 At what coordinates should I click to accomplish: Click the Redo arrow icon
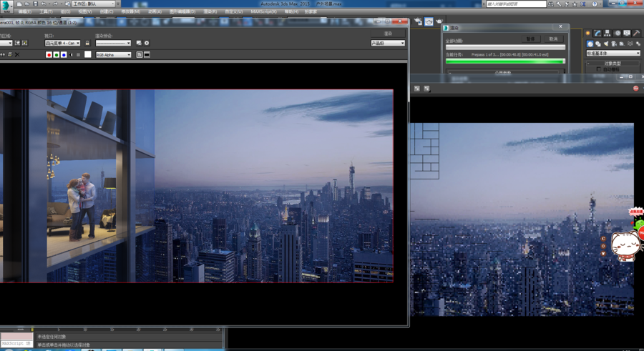coord(55,4)
